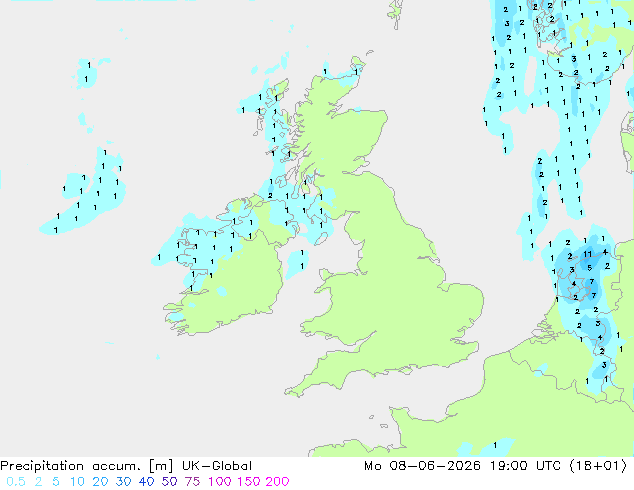Select the 200 legend value
Viewport: 634px width, 490px height.
click(277, 482)
